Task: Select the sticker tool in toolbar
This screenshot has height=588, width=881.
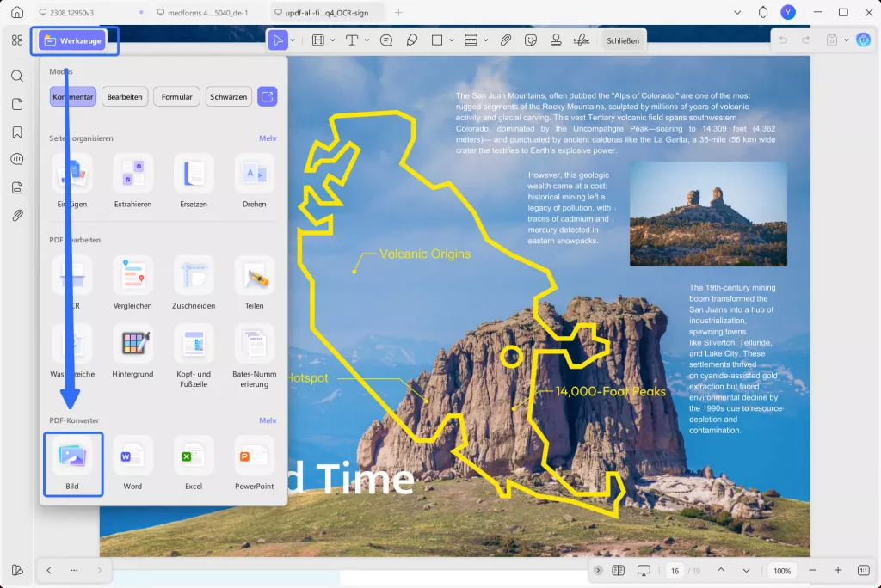Action: point(530,40)
